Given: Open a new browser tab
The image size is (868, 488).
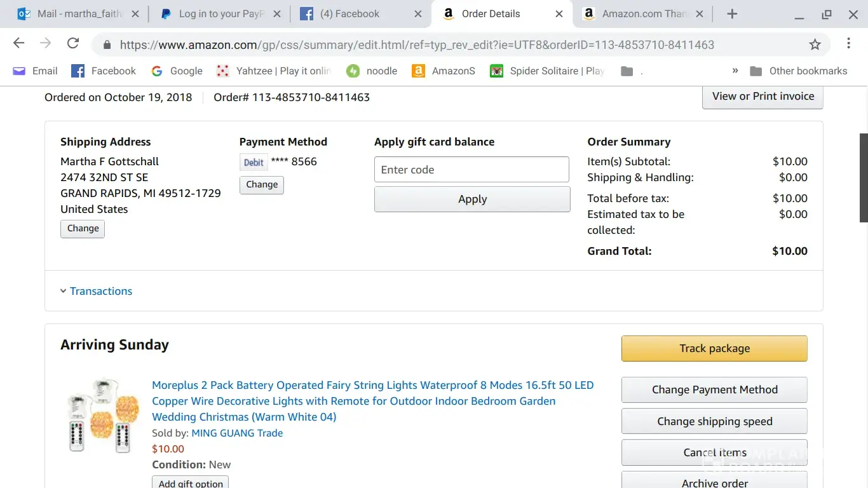Looking at the screenshot, I should pyautogui.click(x=732, y=14).
